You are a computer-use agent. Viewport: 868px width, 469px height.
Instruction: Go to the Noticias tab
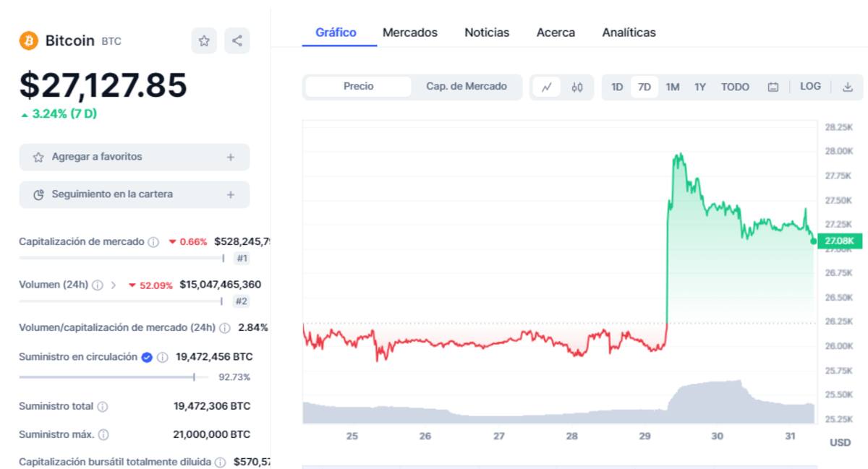coord(487,33)
